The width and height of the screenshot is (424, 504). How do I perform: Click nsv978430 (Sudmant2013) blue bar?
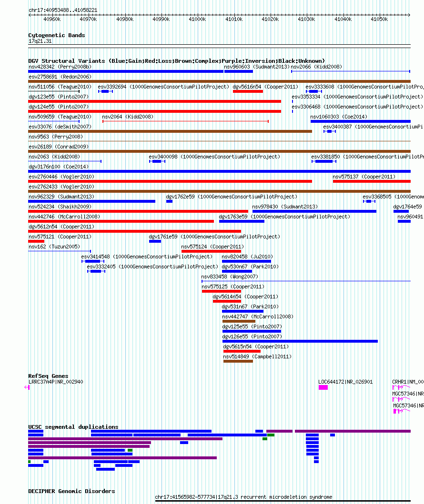314,211
